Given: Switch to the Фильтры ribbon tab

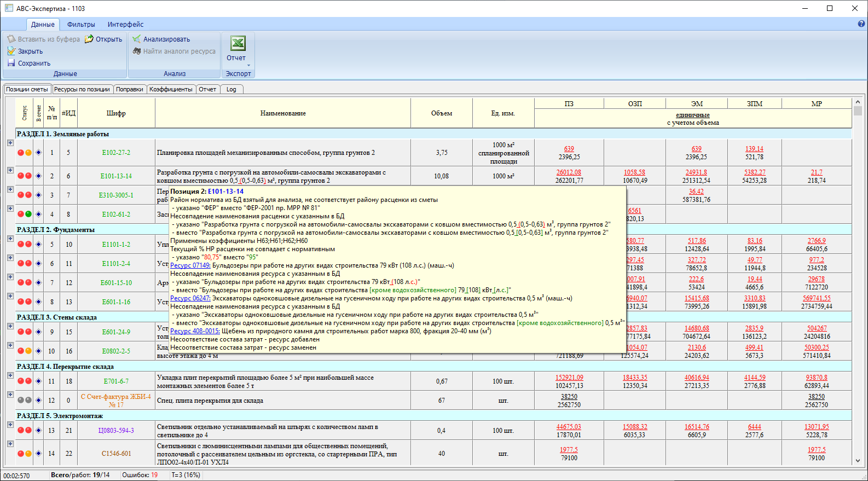Looking at the screenshot, I should point(81,25).
